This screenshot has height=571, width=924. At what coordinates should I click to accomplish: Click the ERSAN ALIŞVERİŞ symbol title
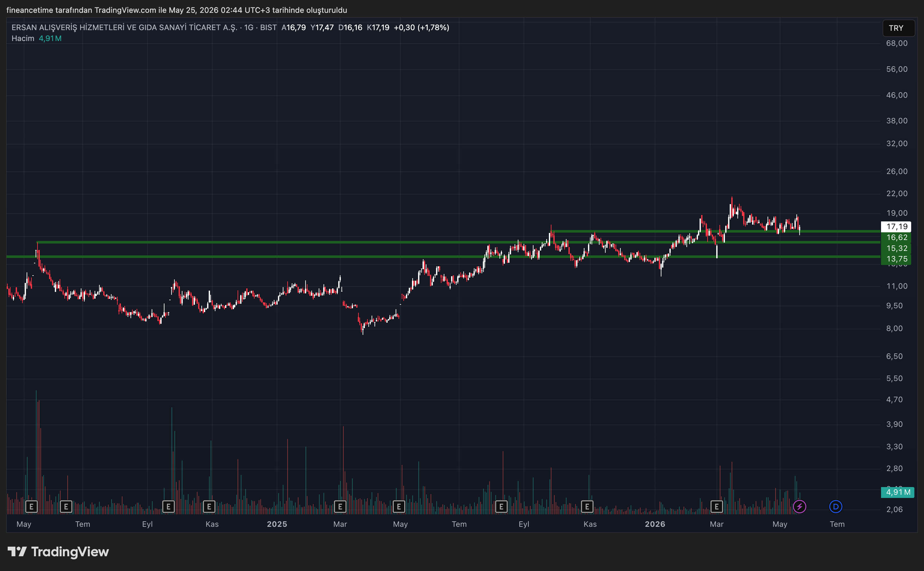coord(124,28)
